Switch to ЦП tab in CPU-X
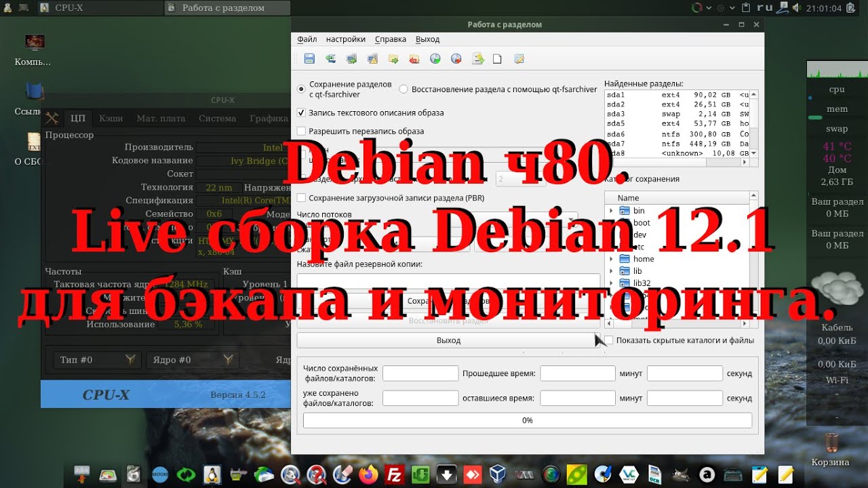 78,118
